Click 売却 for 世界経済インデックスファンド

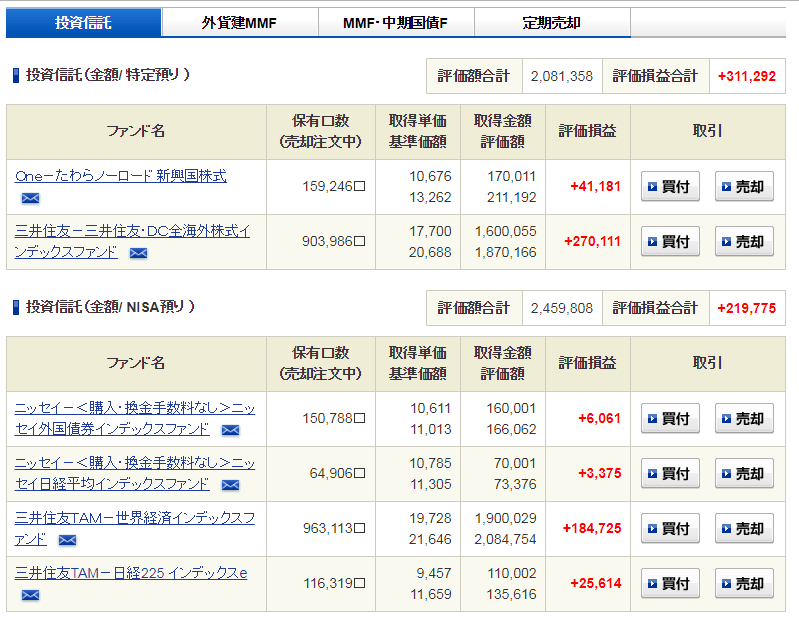(744, 529)
